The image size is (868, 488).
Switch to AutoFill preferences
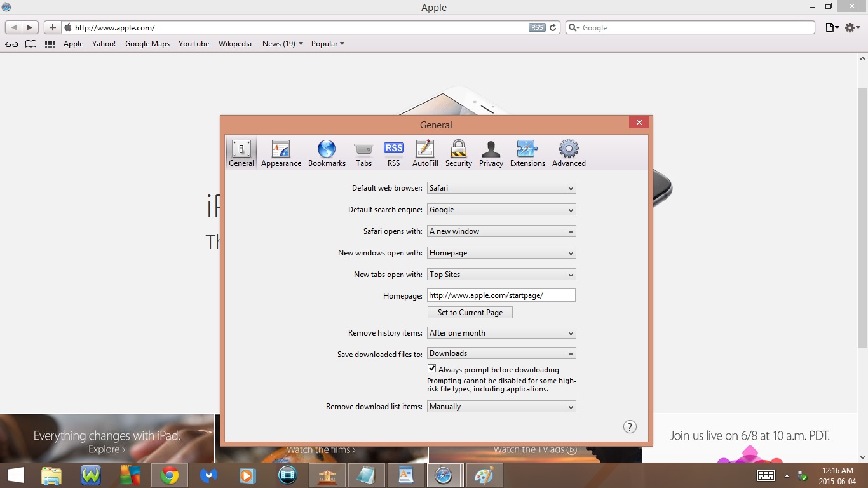(425, 154)
